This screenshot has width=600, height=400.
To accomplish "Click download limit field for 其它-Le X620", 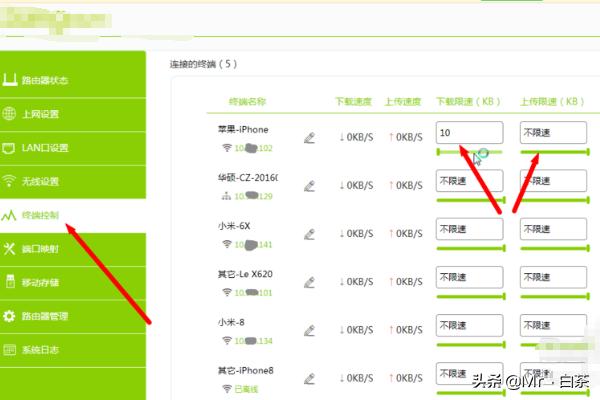I will [x=470, y=278].
